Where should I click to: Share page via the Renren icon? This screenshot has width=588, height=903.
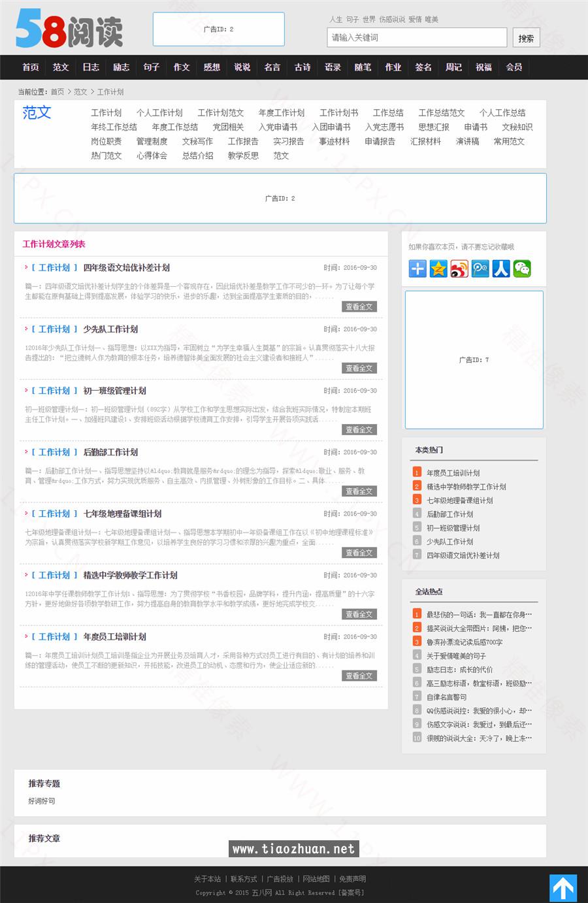[x=501, y=268]
